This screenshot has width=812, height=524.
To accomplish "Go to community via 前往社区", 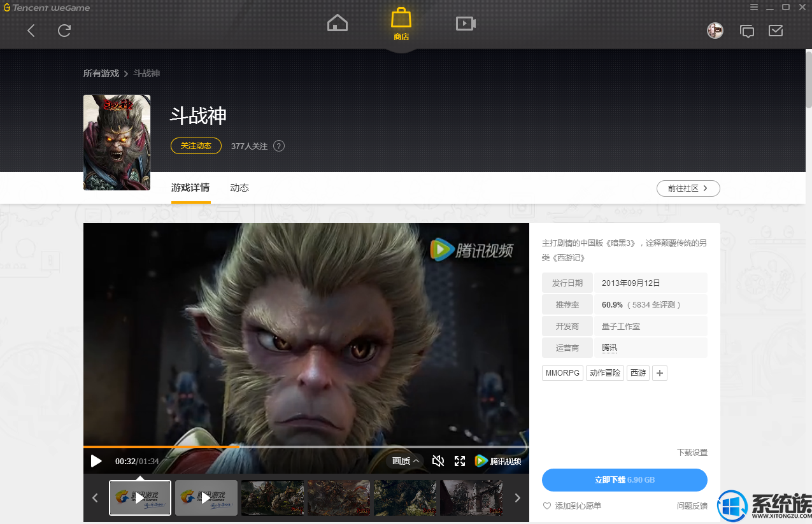I will pos(688,188).
